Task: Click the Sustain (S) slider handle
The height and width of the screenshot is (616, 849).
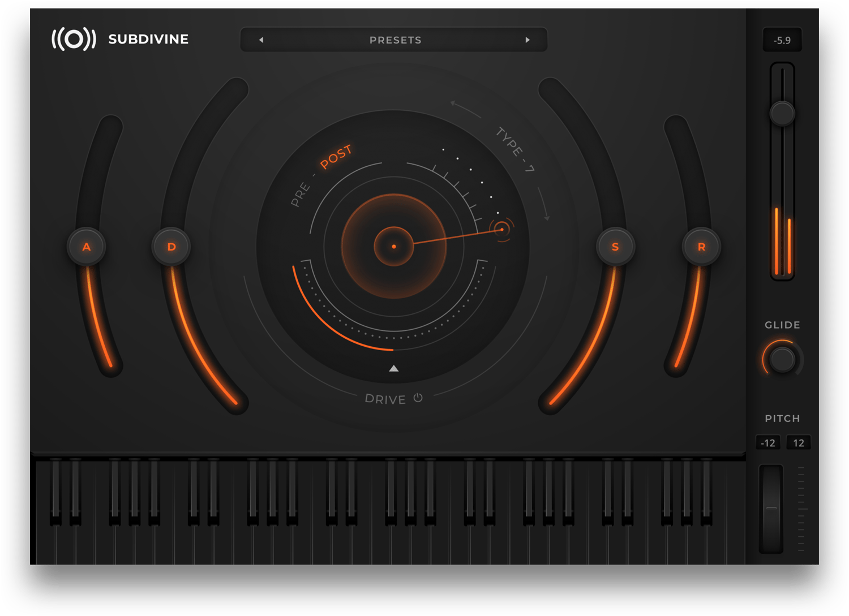Action: pos(615,247)
